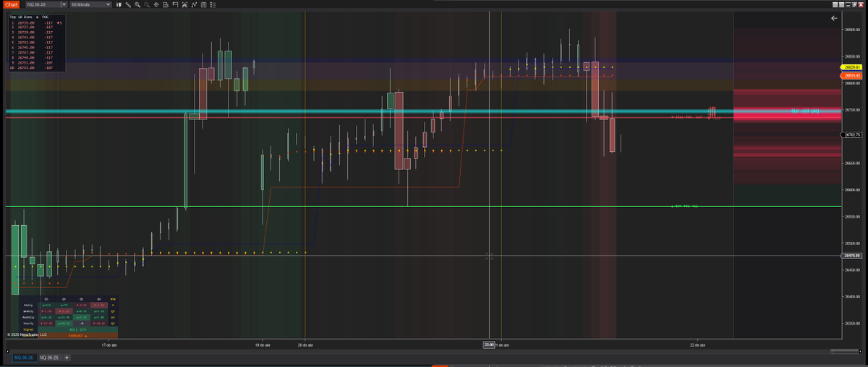Open the Strategies icon in toolbar

click(203, 4)
